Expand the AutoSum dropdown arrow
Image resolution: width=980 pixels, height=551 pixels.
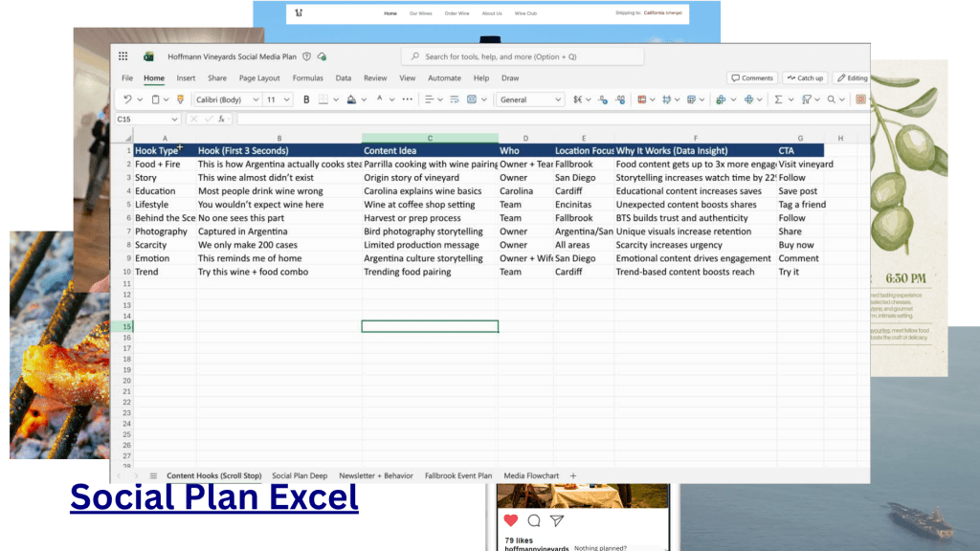tap(791, 99)
